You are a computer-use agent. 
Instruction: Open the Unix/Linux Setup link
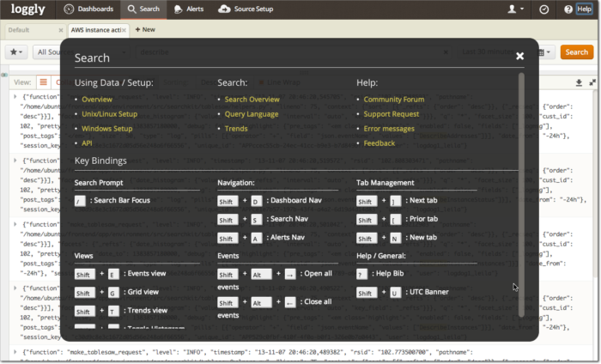pos(109,114)
